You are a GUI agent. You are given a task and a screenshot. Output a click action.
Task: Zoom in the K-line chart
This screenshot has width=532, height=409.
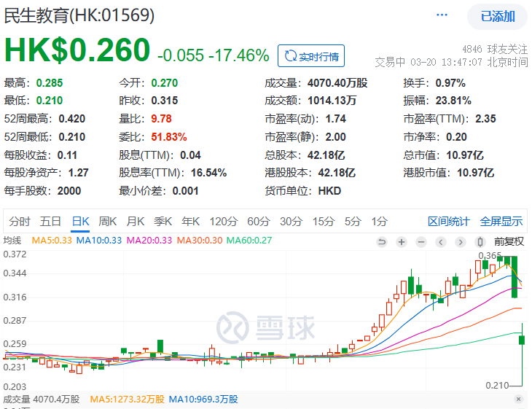401,242
